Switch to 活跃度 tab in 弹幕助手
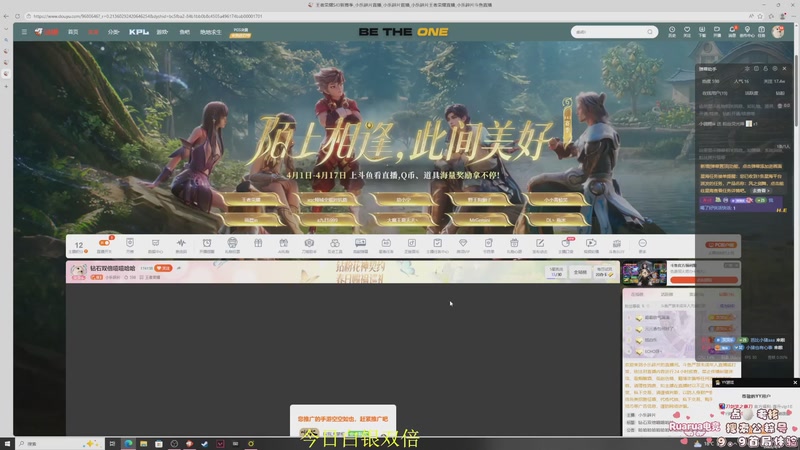Viewport: 800px width, 450px height. pos(752,93)
